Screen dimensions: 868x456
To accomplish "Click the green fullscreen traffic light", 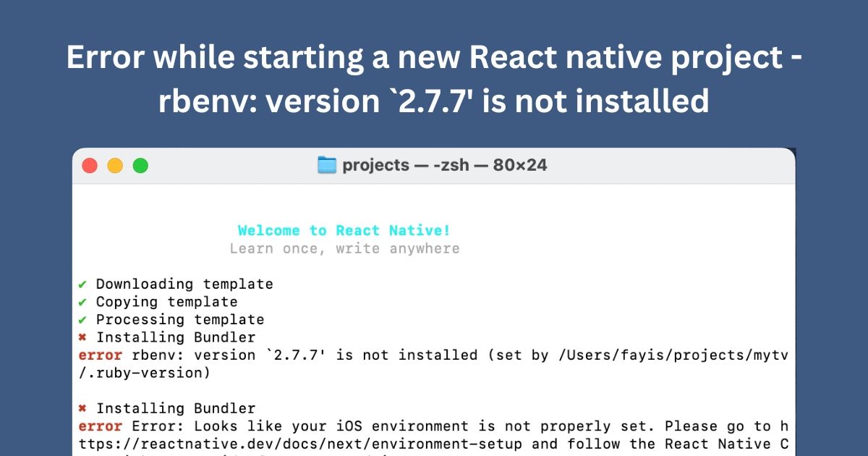I will (140, 165).
